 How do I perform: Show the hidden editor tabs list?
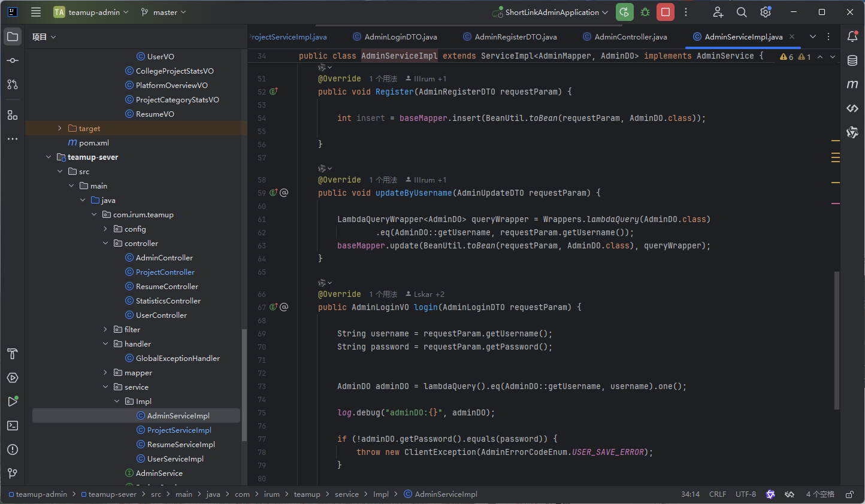[x=813, y=37]
